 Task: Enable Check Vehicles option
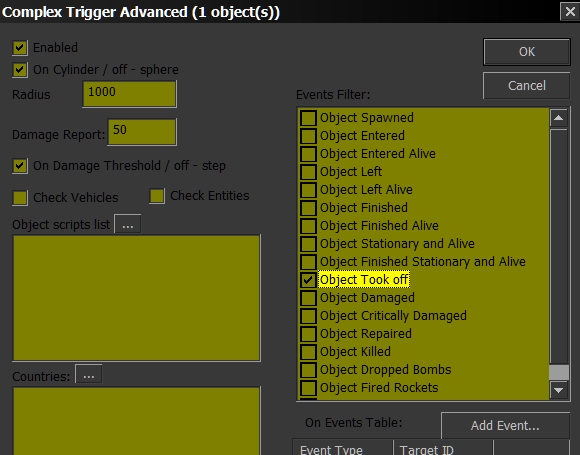tap(20, 198)
